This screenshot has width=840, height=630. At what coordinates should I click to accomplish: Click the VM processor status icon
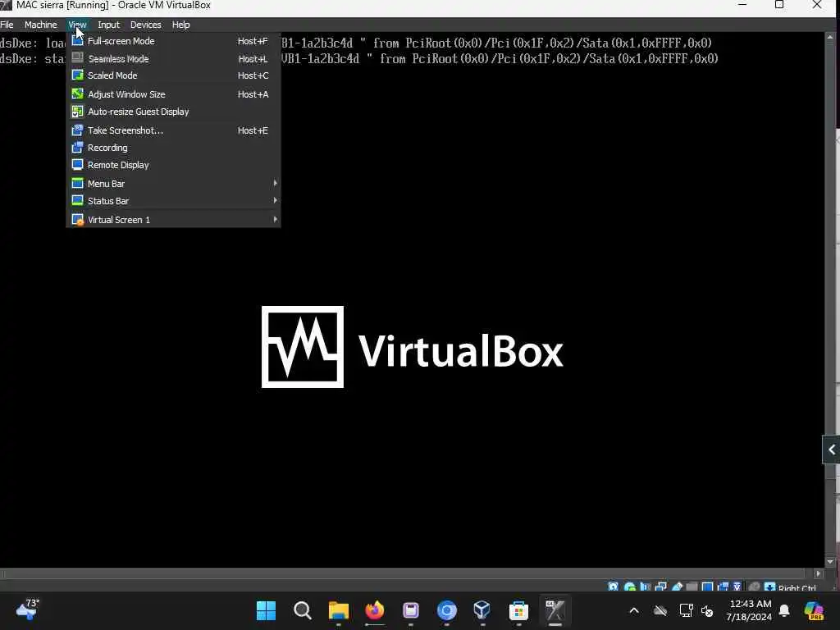(x=737, y=587)
